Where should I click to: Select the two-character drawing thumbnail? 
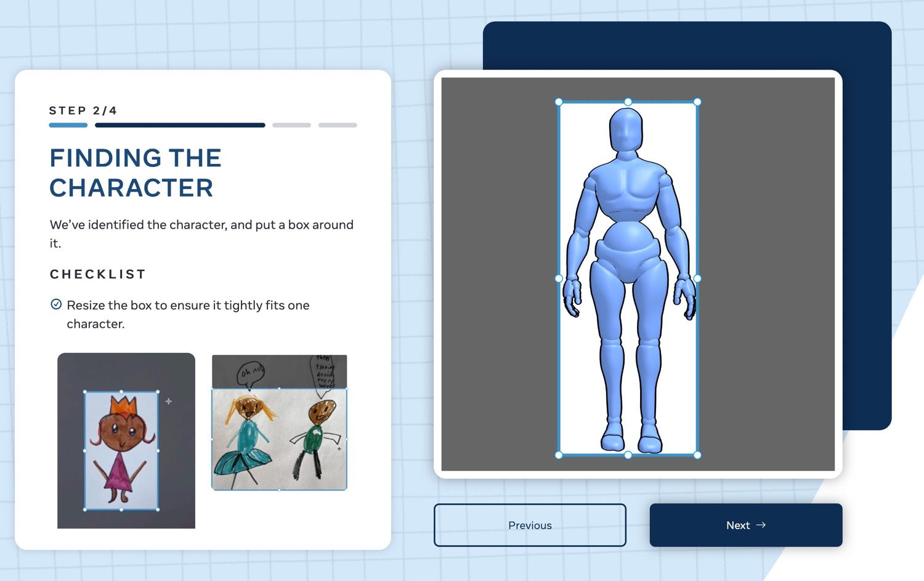click(x=279, y=422)
